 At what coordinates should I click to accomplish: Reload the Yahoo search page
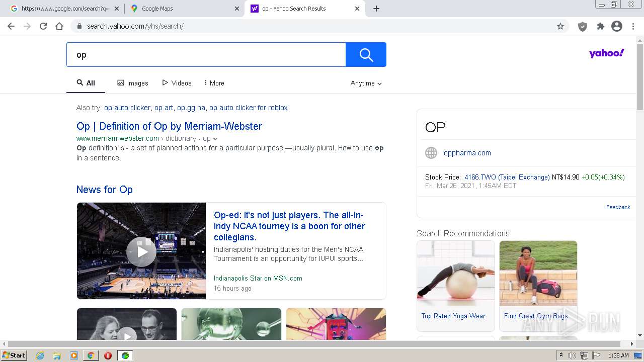pos(43,26)
